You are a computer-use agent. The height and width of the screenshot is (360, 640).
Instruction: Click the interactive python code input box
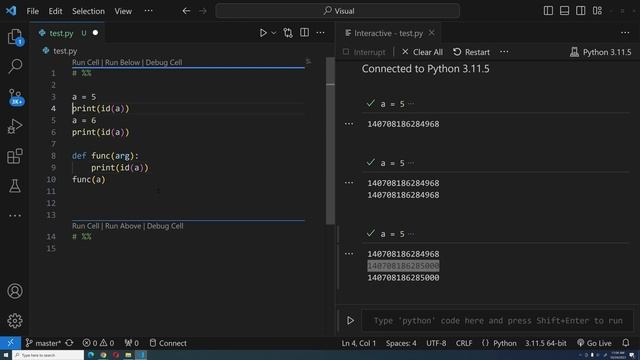coord(498,320)
